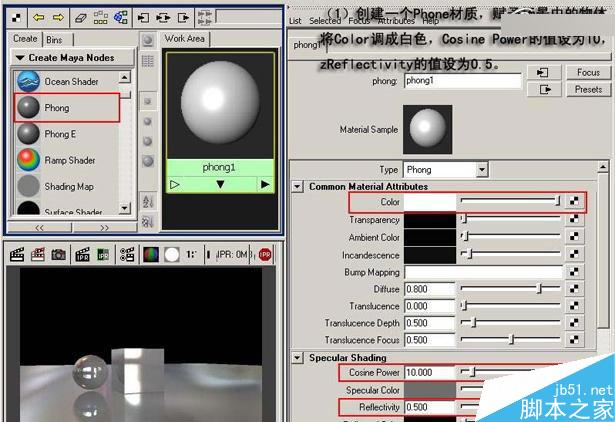Open the Bump Mapping checker map button
The height and width of the screenshot is (422, 615).
point(574,271)
